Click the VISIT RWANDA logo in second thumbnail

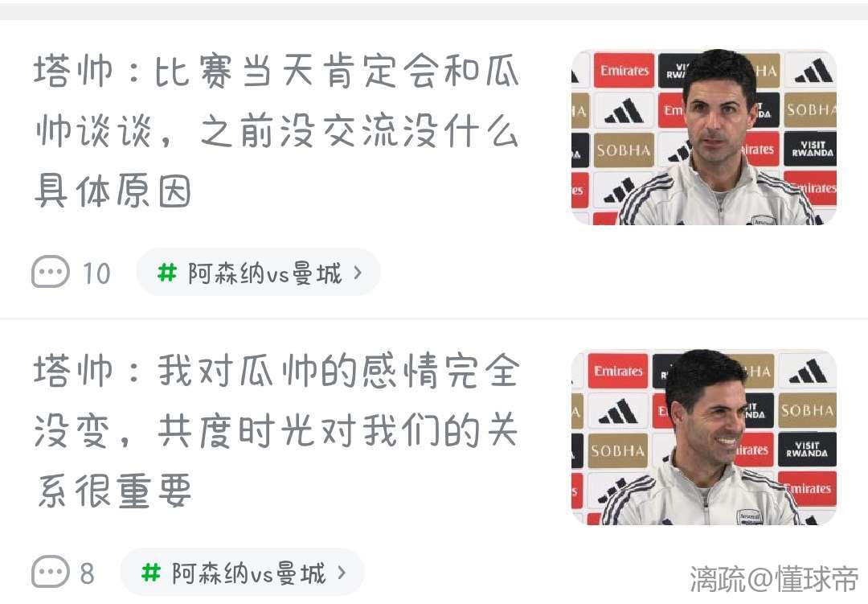click(x=807, y=450)
